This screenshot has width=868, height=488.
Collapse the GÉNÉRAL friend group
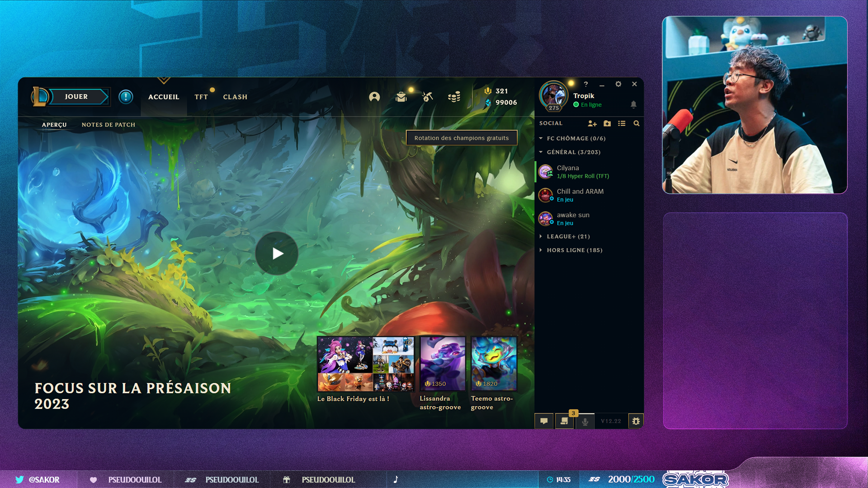(x=541, y=152)
